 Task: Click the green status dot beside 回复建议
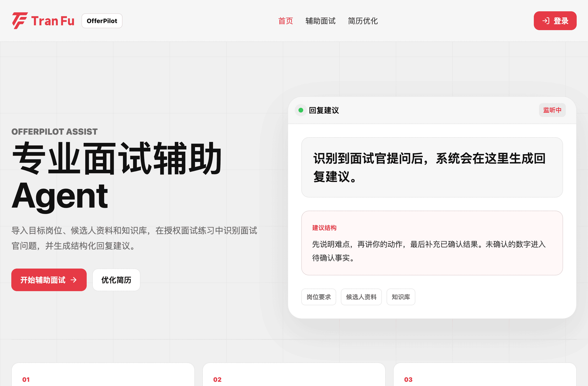pyautogui.click(x=301, y=110)
